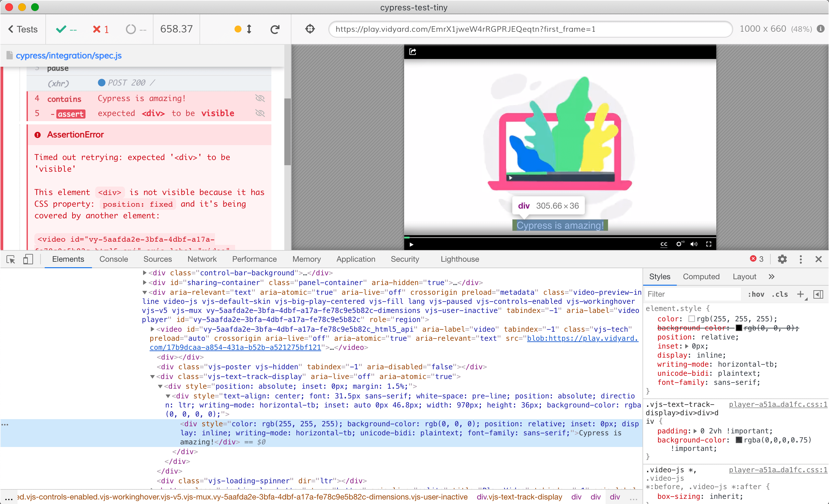The height and width of the screenshot is (504, 829).
Task: Follow the player-a51a css stylesheet link
Action: tap(778, 405)
